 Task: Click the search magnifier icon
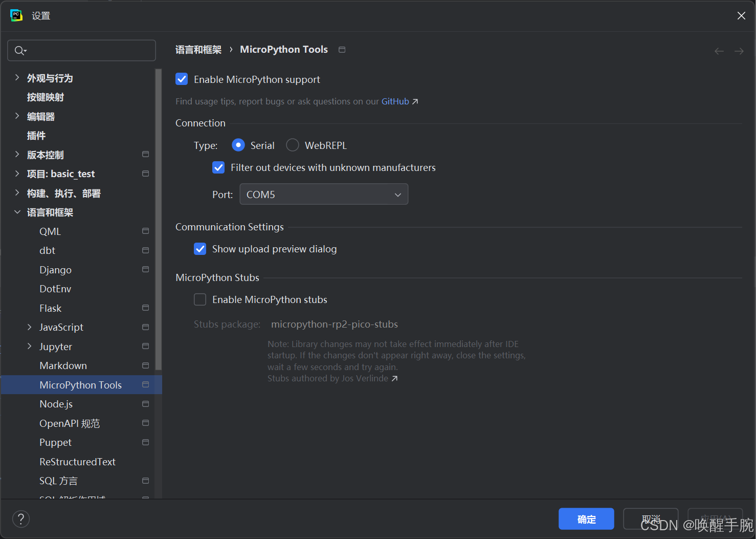click(x=20, y=50)
